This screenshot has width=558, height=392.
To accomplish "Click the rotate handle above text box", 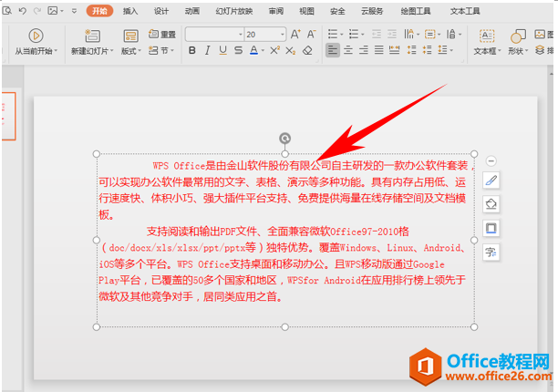I will point(284,138).
